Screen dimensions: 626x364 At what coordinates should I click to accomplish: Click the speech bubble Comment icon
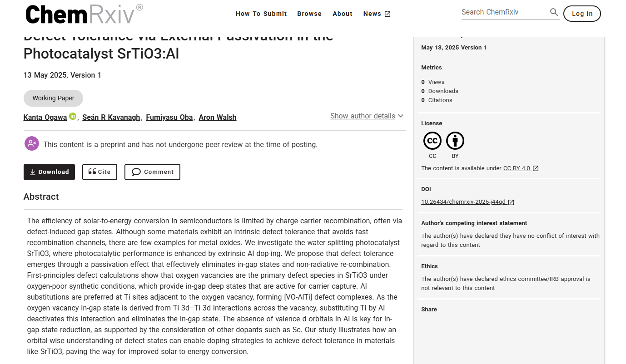tap(136, 172)
